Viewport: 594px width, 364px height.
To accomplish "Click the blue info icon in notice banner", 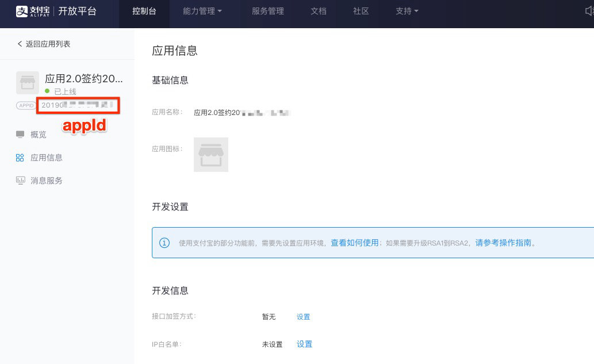I will point(164,243).
